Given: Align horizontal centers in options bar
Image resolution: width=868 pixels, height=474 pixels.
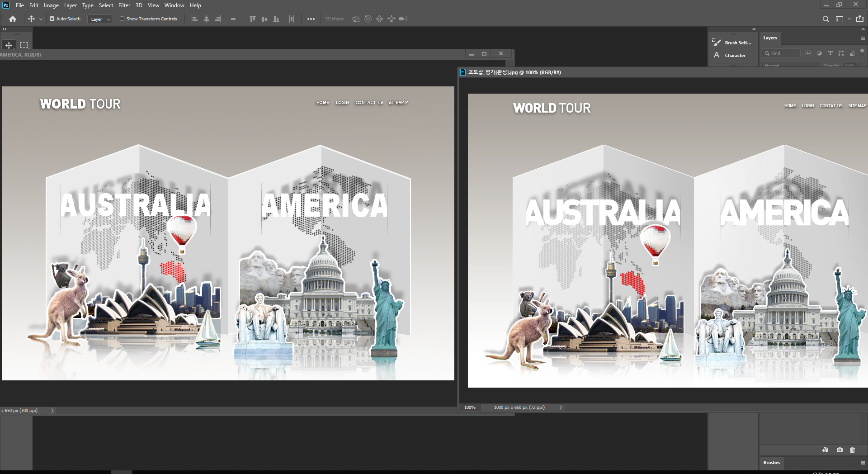Looking at the screenshot, I should [206, 19].
